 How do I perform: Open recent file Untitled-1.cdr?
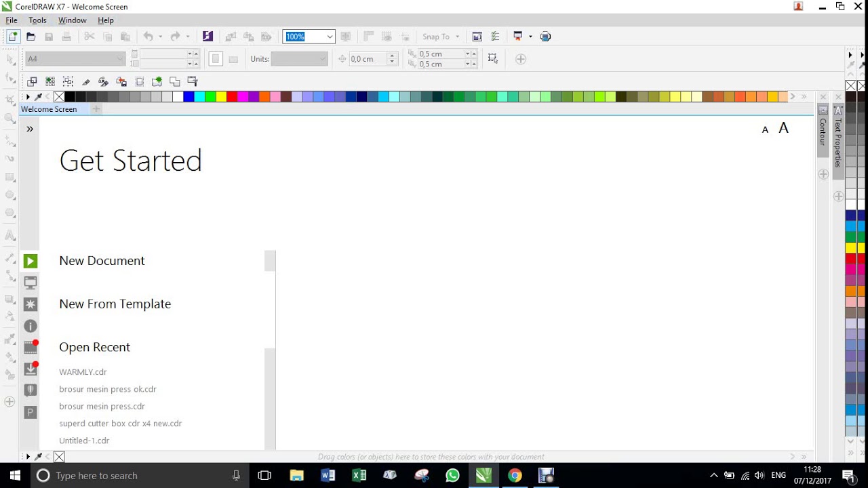[x=84, y=441]
